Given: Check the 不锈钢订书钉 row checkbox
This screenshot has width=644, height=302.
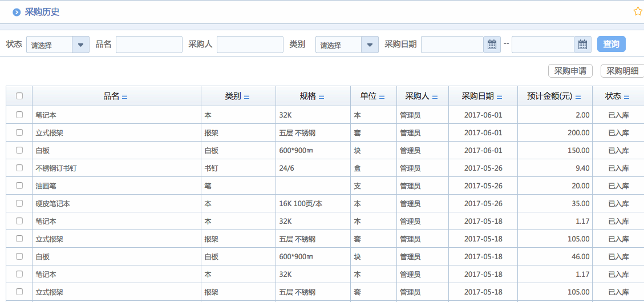Looking at the screenshot, I should click(19, 168).
